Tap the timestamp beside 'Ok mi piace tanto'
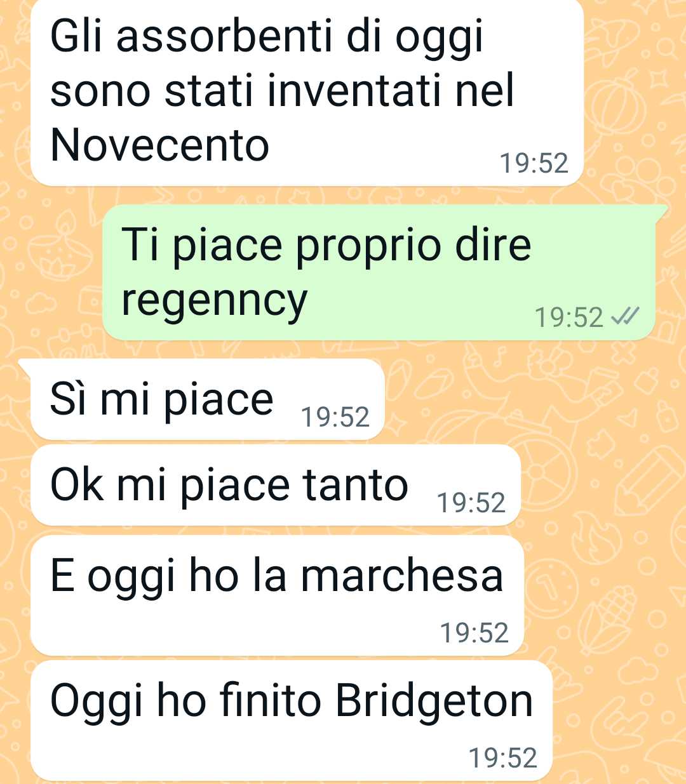This screenshot has width=686, height=784. (471, 503)
